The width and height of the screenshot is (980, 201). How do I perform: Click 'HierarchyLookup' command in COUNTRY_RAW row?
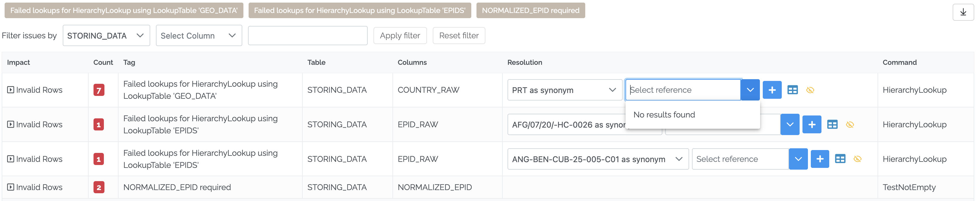pyautogui.click(x=914, y=90)
